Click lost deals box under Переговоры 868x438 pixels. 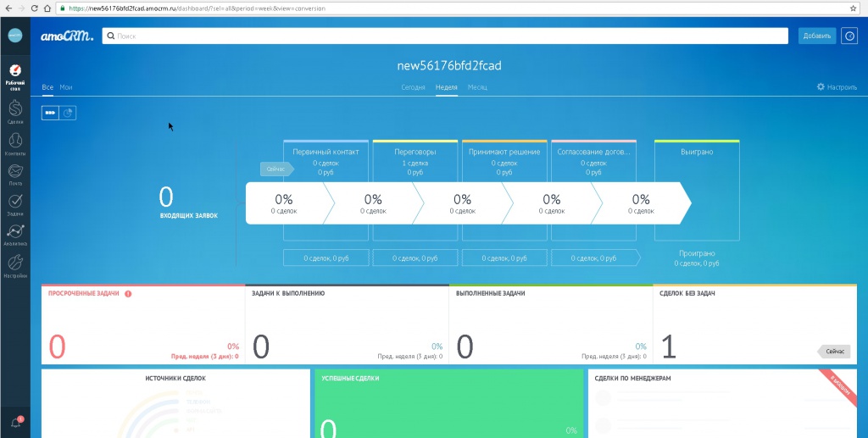point(415,258)
